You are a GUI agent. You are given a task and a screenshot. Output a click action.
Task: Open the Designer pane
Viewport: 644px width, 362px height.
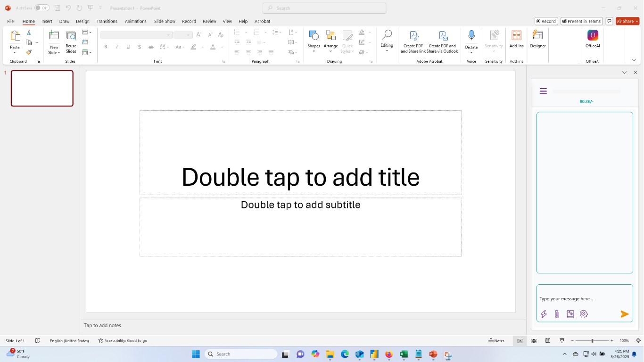pyautogui.click(x=537, y=40)
